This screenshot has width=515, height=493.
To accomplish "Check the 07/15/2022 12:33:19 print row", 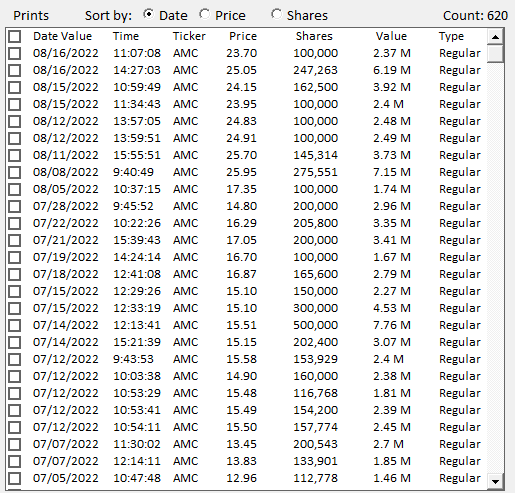I will pos(15,308).
